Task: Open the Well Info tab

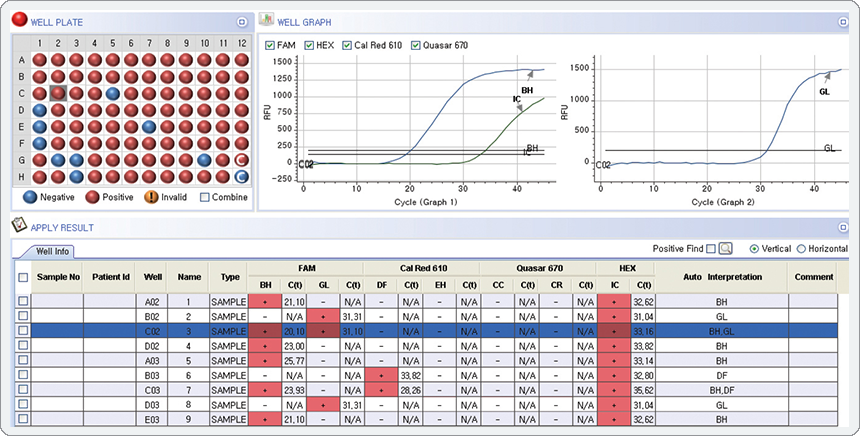Action: (49, 250)
